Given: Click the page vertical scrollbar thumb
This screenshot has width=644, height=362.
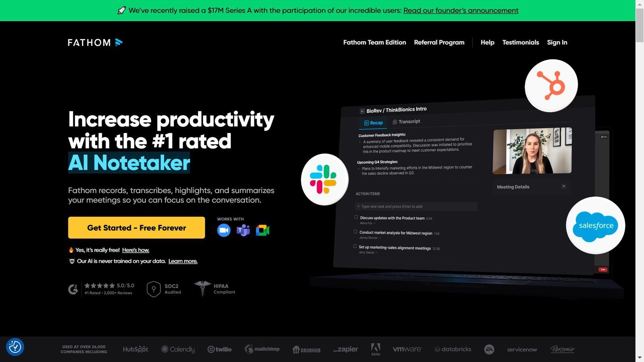Looking at the screenshot, I should point(640,25).
